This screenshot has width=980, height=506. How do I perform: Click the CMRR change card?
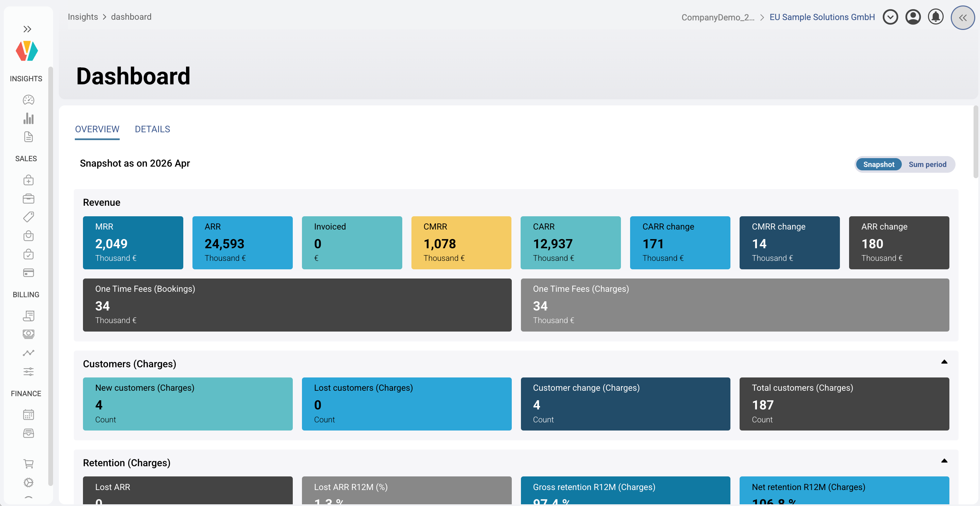click(x=789, y=243)
